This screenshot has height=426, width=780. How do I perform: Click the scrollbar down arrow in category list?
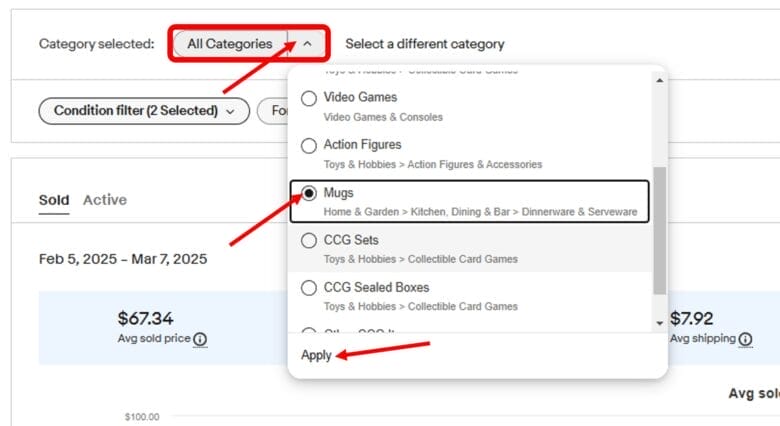point(659,323)
